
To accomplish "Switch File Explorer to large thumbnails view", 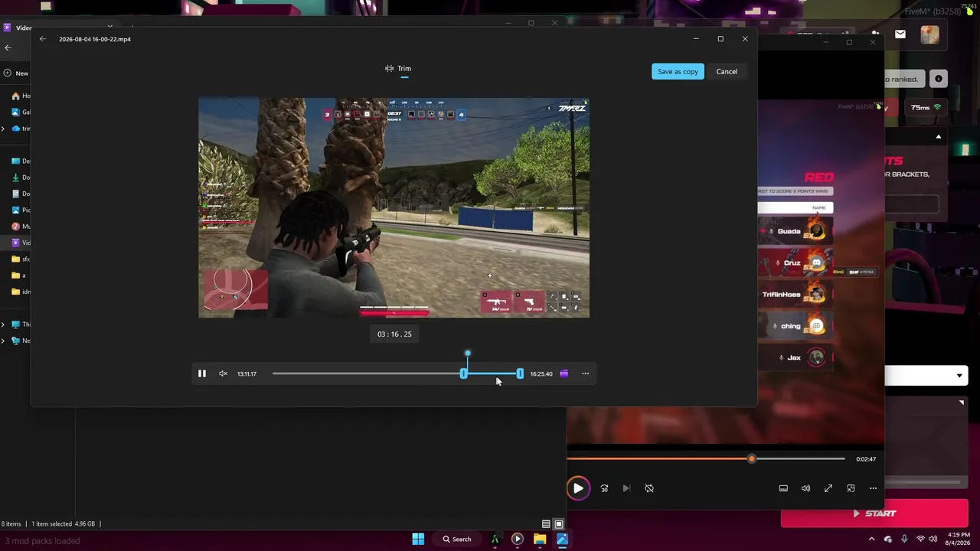I will pyautogui.click(x=559, y=524).
